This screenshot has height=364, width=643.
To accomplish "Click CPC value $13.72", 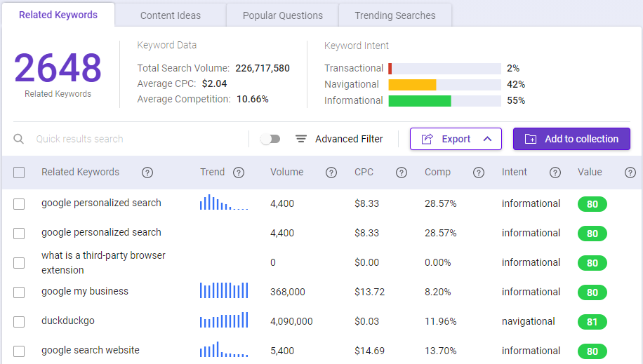I will click(x=369, y=292).
